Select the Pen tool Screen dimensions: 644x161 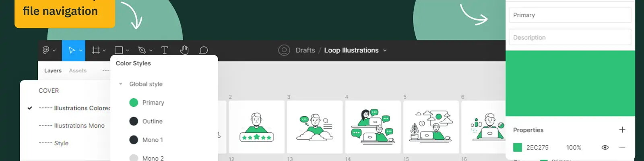coord(142,50)
